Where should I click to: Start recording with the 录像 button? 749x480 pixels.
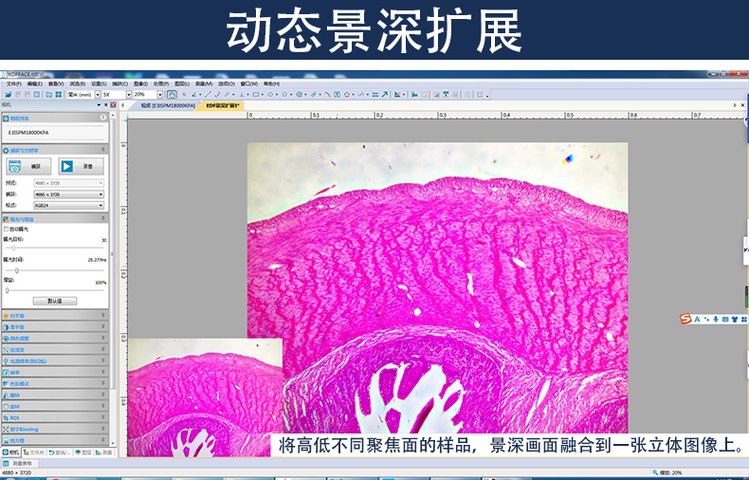pos(80,166)
